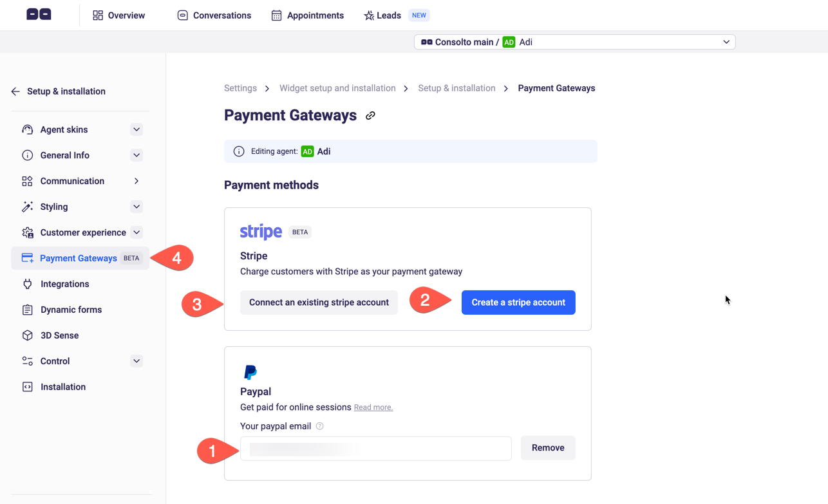Click the info icon in Editing agent banner
828x504 pixels.
[239, 151]
